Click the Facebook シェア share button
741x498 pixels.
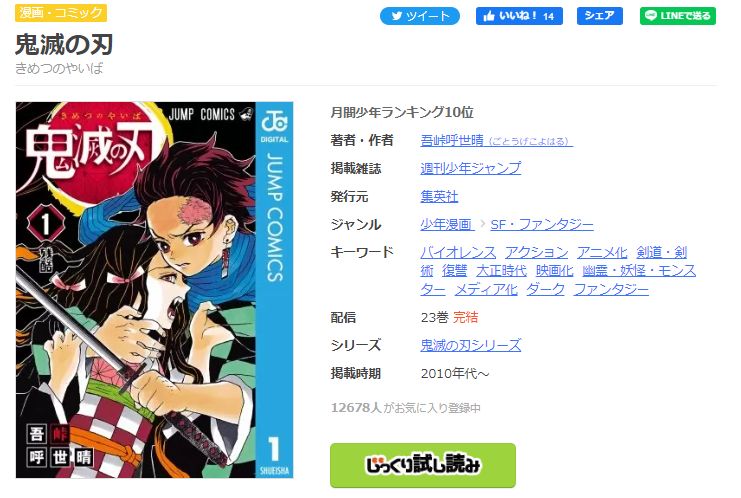(599, 16)
